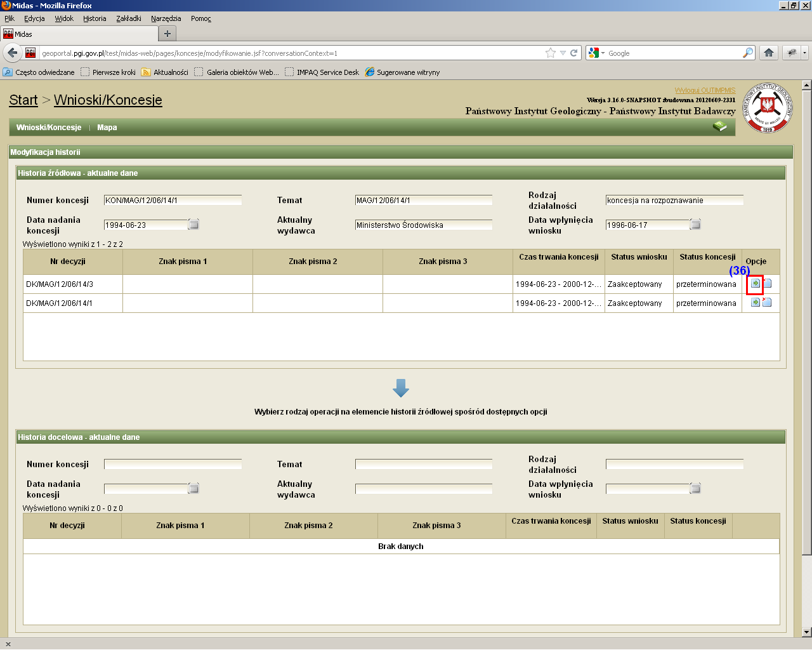Open Sugerowane witryny bookmark
Screen dimensions: 812x650
[x=402, y=72]
